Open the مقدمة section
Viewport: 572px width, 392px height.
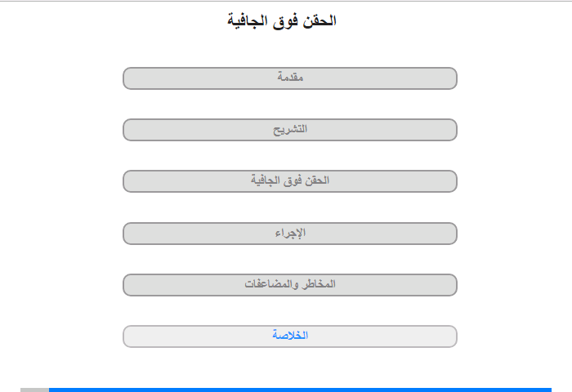290,78
